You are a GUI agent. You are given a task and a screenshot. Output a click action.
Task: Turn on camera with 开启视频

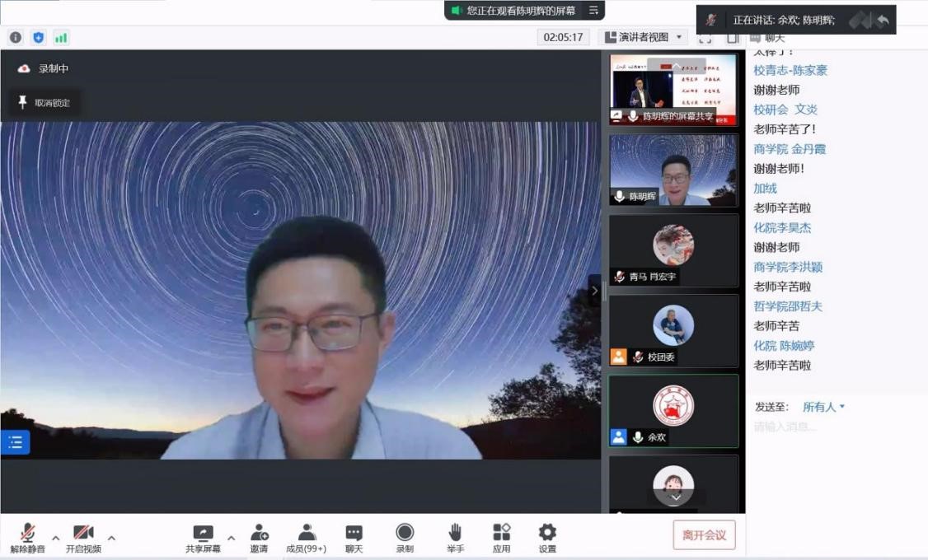pos(83,538)
